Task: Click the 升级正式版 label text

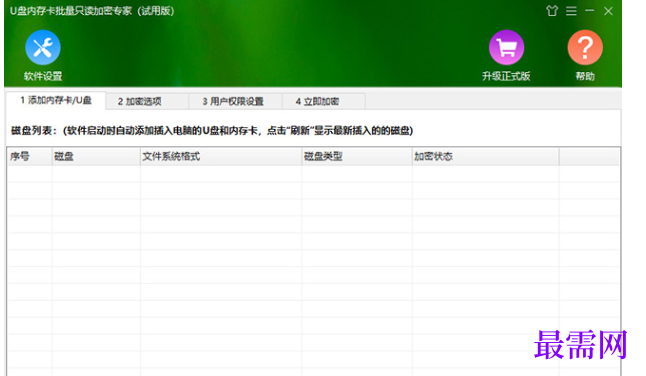Action: coord(506,76)
